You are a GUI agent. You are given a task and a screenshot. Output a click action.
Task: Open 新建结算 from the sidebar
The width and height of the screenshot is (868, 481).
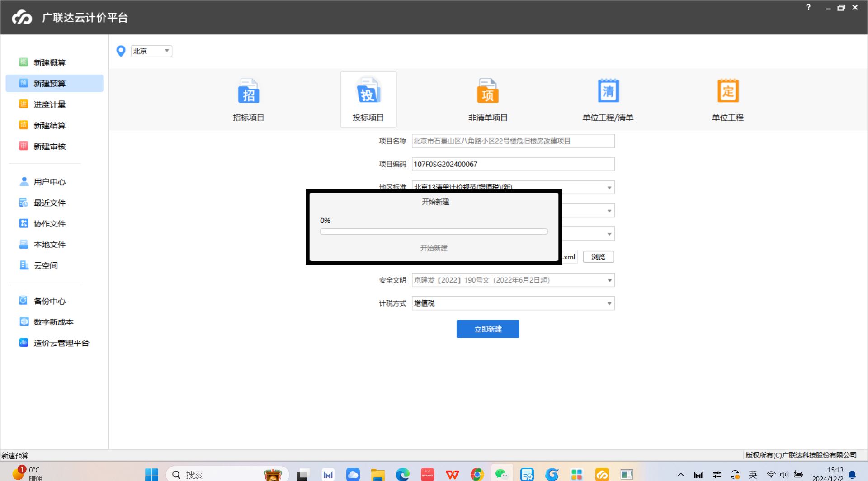54,125
